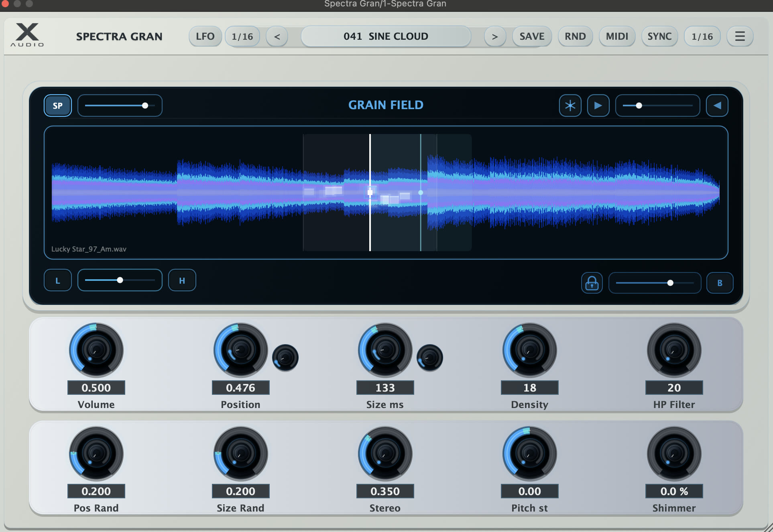773x532 pixels.
Task: Click the Density knob
Action: pos(530,350)
